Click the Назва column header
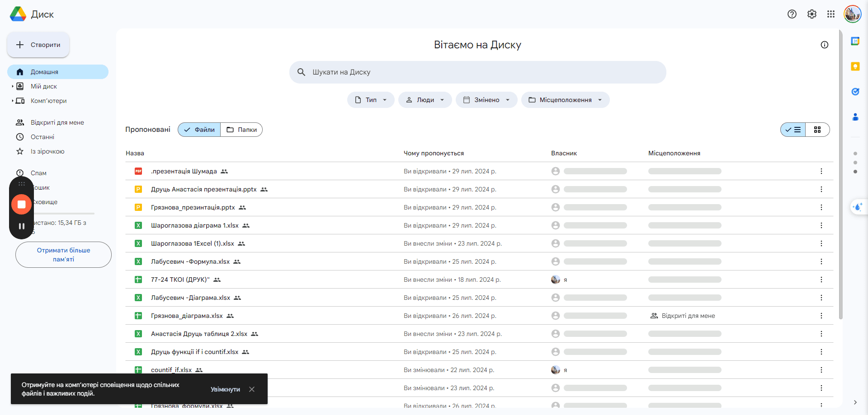 coord(135,153)
